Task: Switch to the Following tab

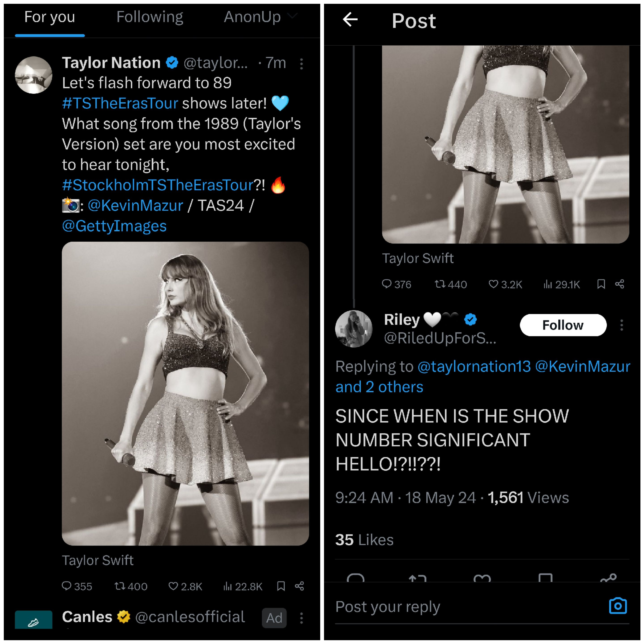Action: pos(150,17)
